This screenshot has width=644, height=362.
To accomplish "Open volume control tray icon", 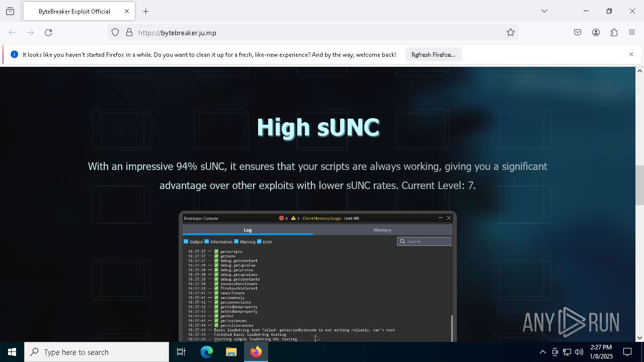I will click(579, 352).
